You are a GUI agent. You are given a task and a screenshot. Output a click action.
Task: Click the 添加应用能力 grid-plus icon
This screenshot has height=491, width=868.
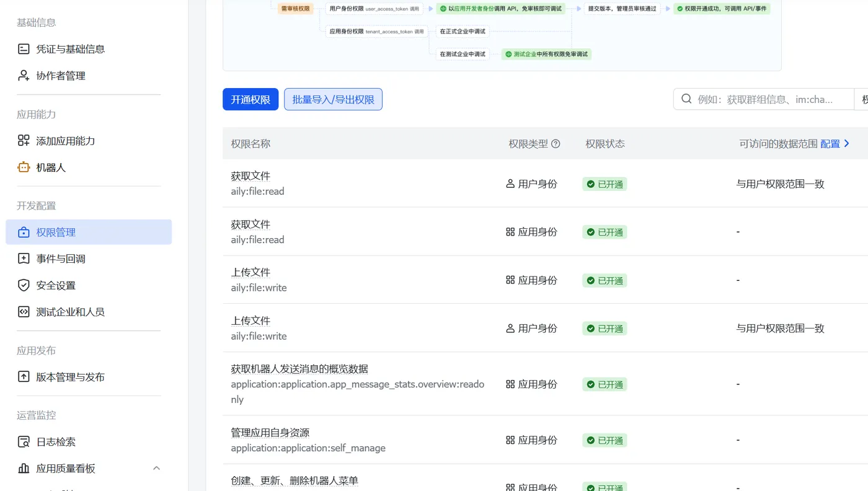[x=24, y=141]
